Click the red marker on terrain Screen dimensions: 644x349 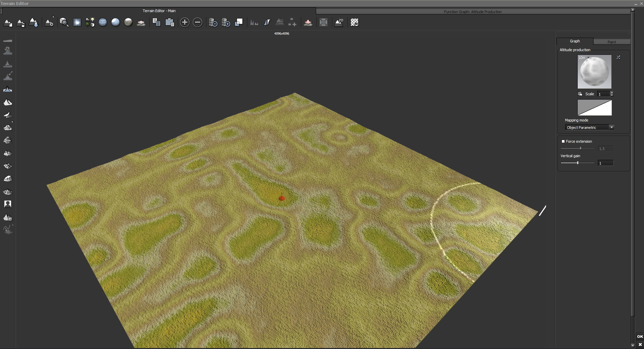coord(282,198)
